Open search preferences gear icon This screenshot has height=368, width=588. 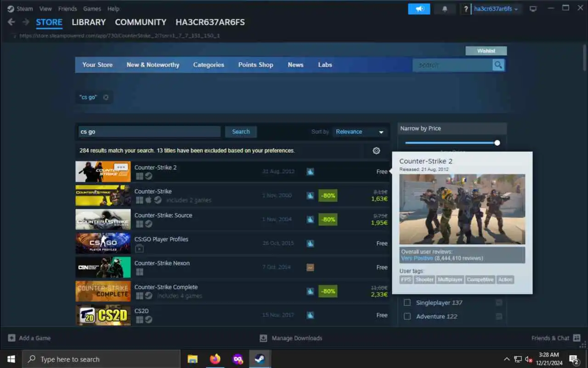pyautogui.click(x=376, y=150)
